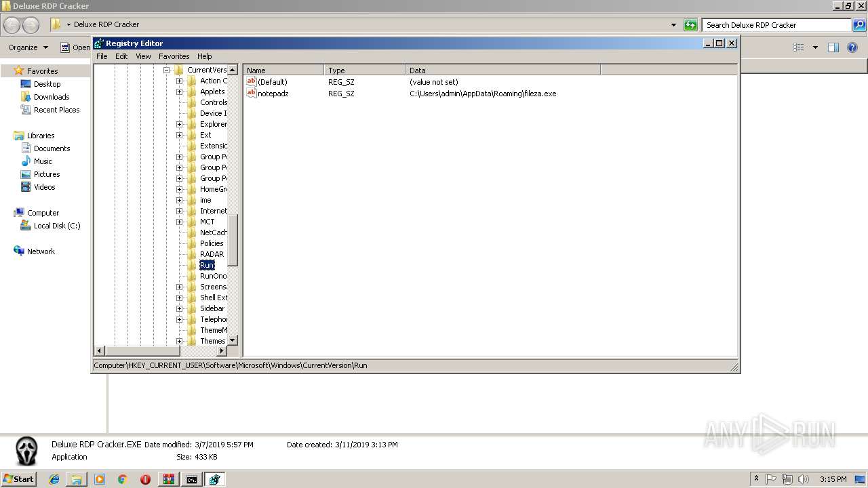Launch Internet Explorer from taskbar
Image resolution: width=868 pixels, height=488 pixels.
click(x=54, y=479)
